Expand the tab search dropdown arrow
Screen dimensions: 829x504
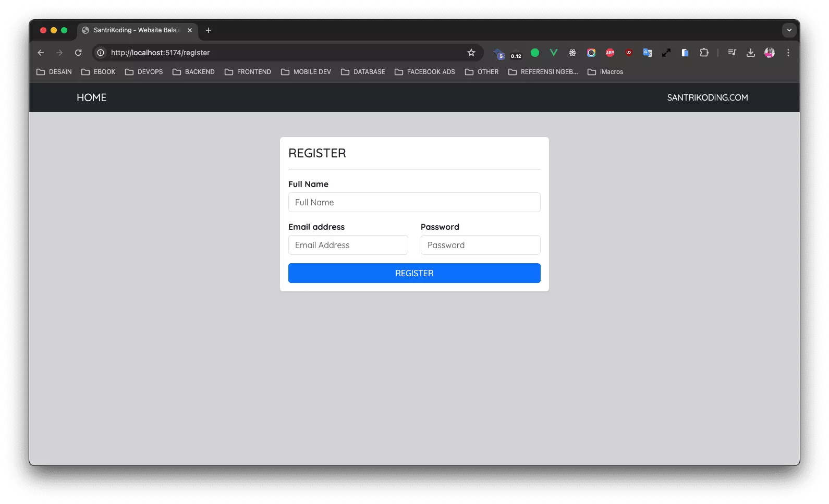[x=789, y=30]
